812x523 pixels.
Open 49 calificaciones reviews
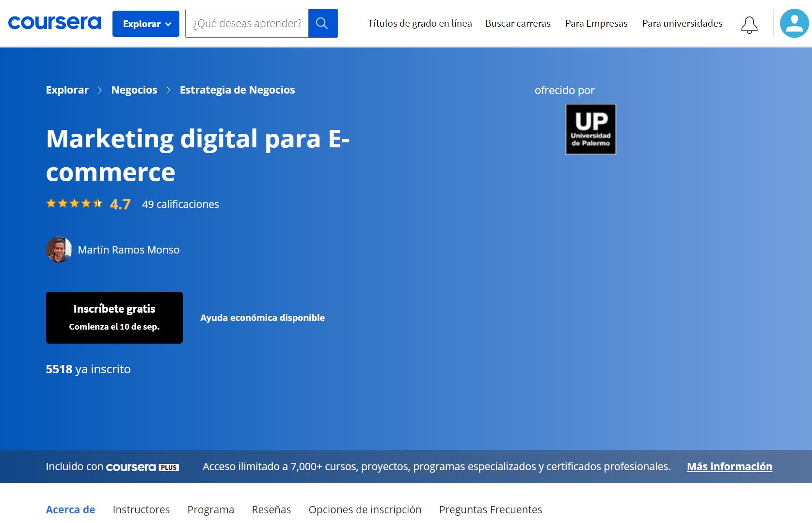tap(180, 204)
